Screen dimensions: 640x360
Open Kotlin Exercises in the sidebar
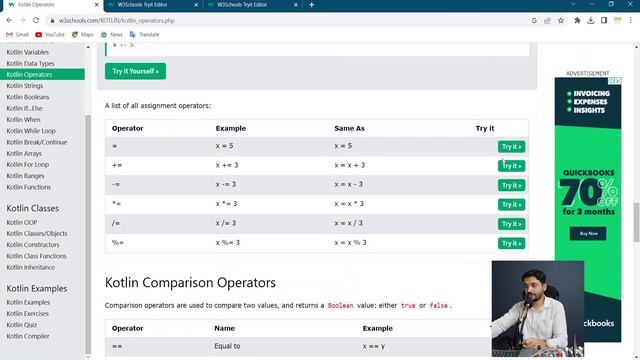[27, 313]
